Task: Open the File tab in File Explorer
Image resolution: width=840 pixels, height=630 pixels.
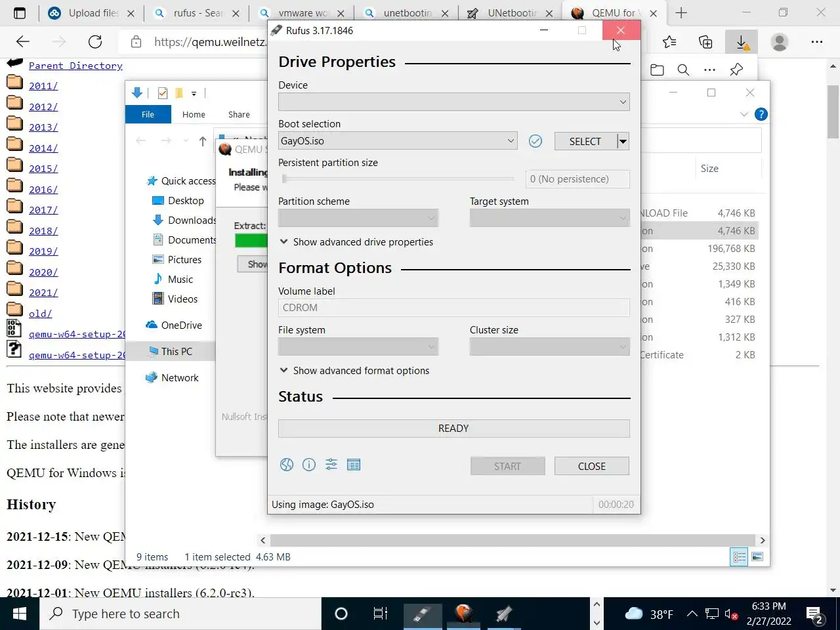Action: point(148,114)
